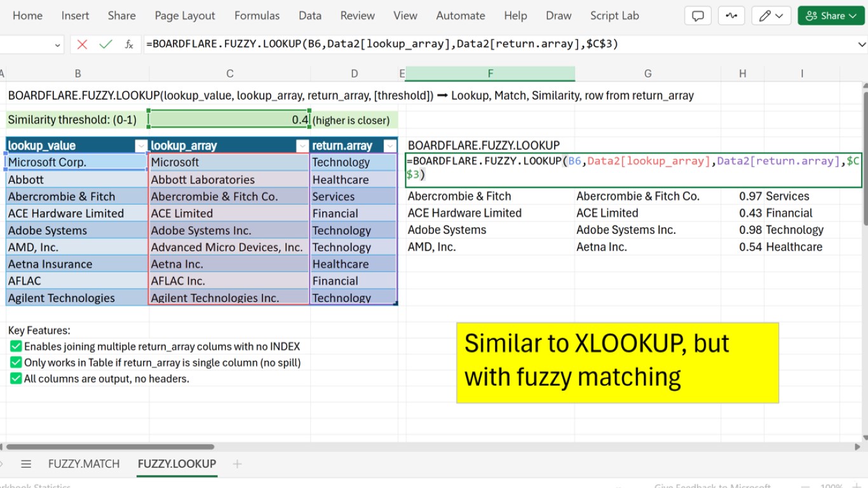Click the 'Key Features:' cell

click(x=77, y=330)
